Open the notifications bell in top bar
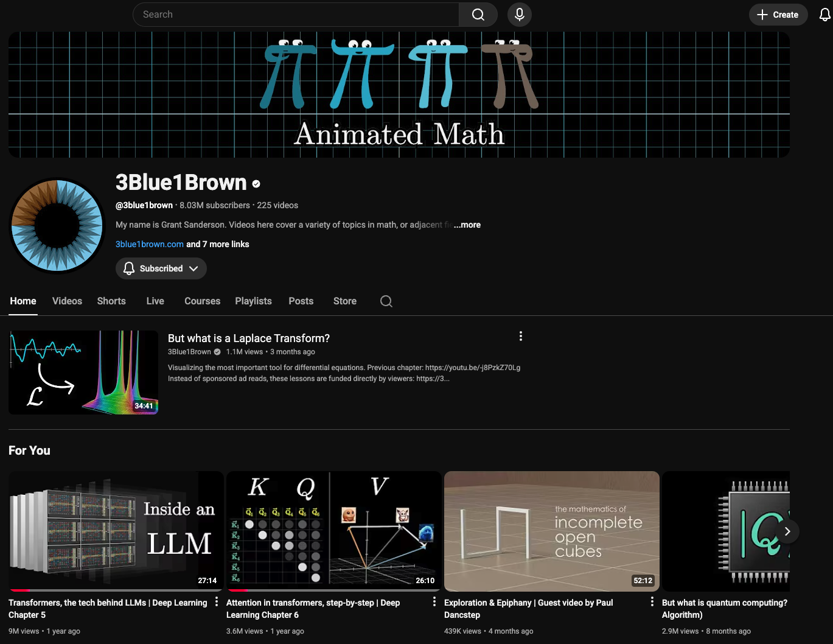The width and height of the screenshot is (833, 644). [824, 15]
